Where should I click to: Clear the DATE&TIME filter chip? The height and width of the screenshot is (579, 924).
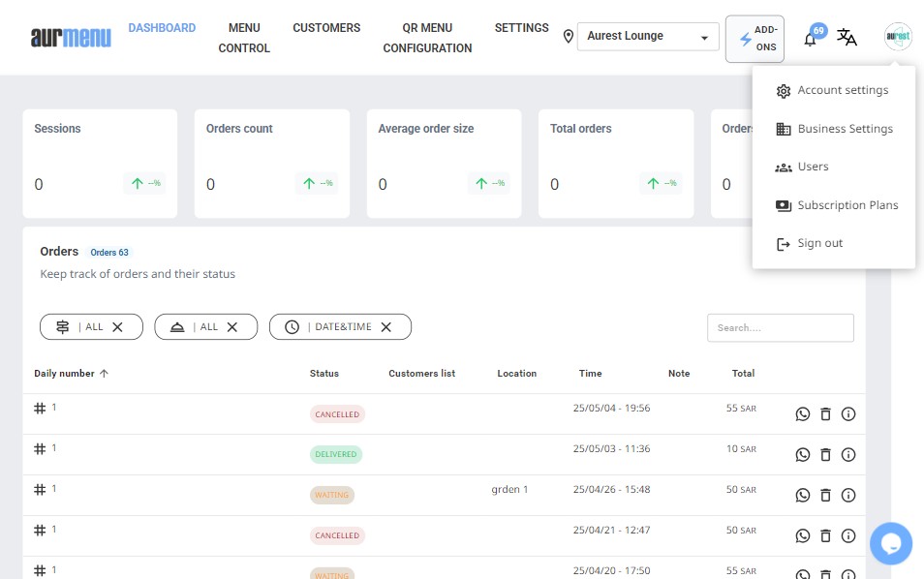click(385, 327)
